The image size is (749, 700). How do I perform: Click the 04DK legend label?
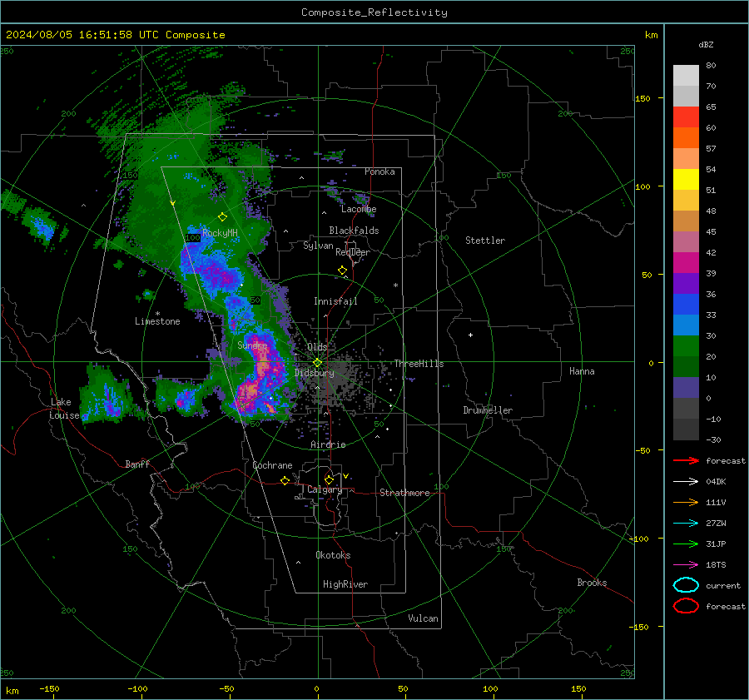coord(716,482)
